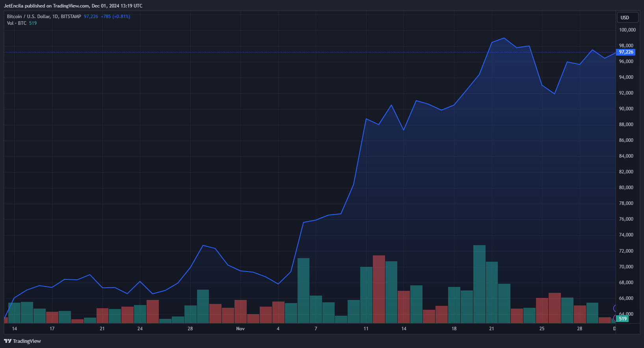Click the 80,000 price scale label

(626, 188)
